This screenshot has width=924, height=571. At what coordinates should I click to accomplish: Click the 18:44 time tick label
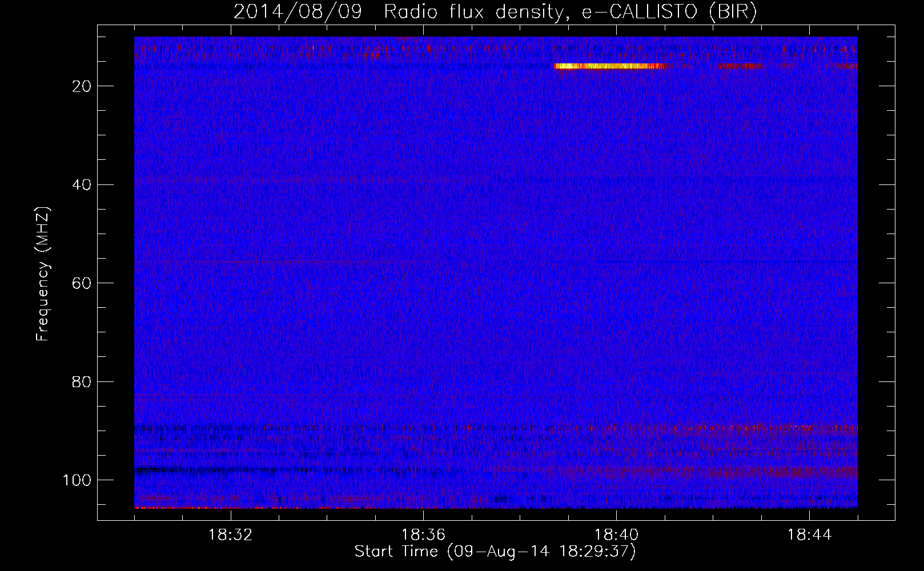809,535
